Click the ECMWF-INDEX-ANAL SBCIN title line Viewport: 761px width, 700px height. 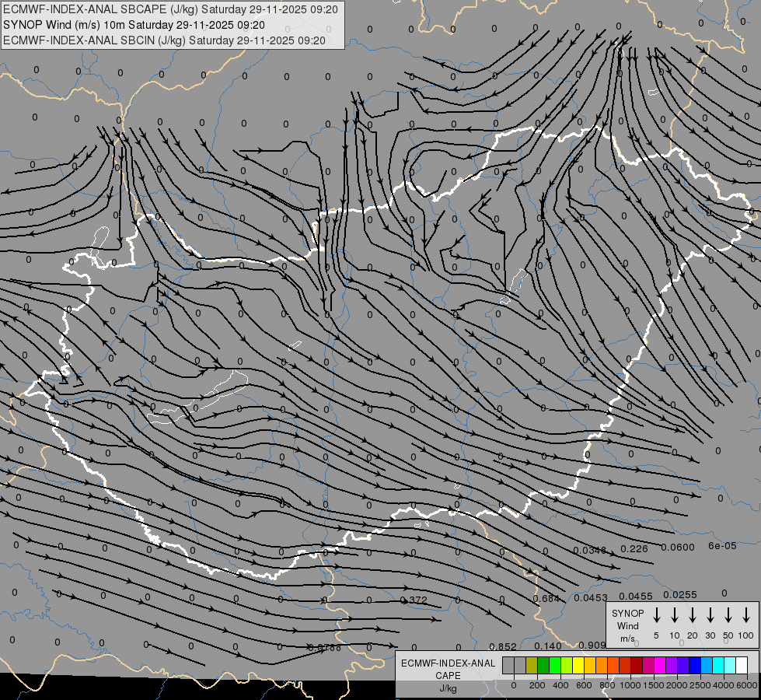coord(164,40)
